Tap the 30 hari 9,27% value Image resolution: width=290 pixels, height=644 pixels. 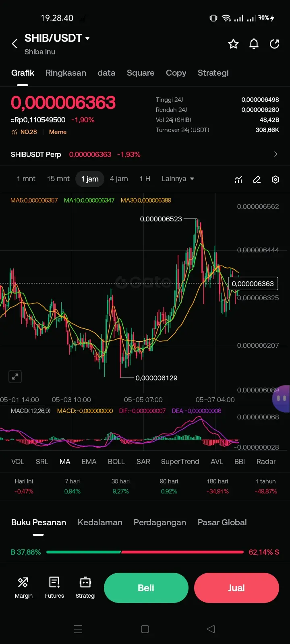coord(121,491)
